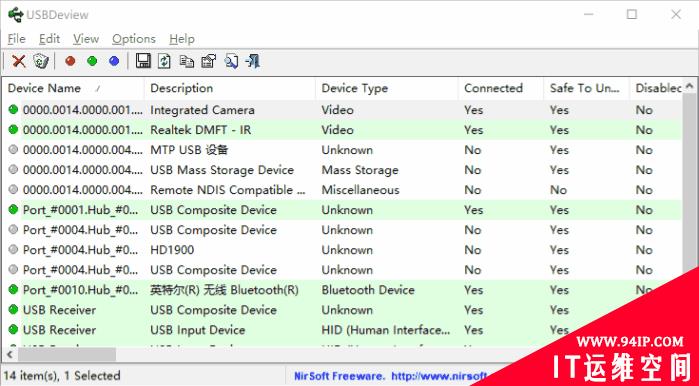Click green status dot of Bluetooth row
Viewport: 699px width, 386px height.
point(13,289)
